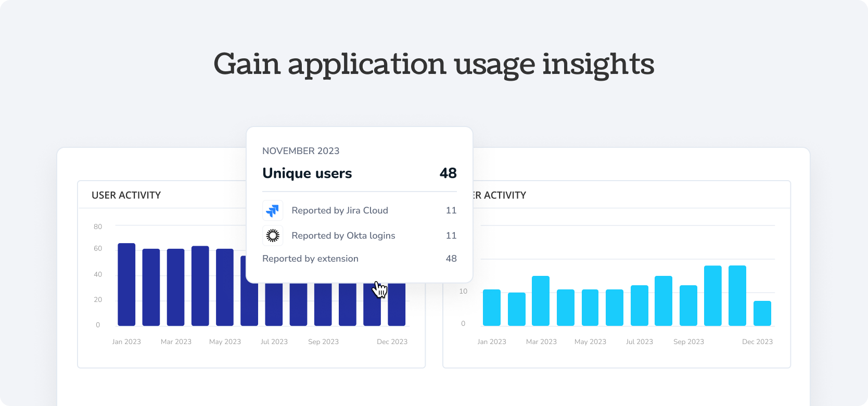This screenshot has height=406, width=868.
Task: Click 'Jan 2023' axis label under dark blue chart
Action: tap(126, 342)
